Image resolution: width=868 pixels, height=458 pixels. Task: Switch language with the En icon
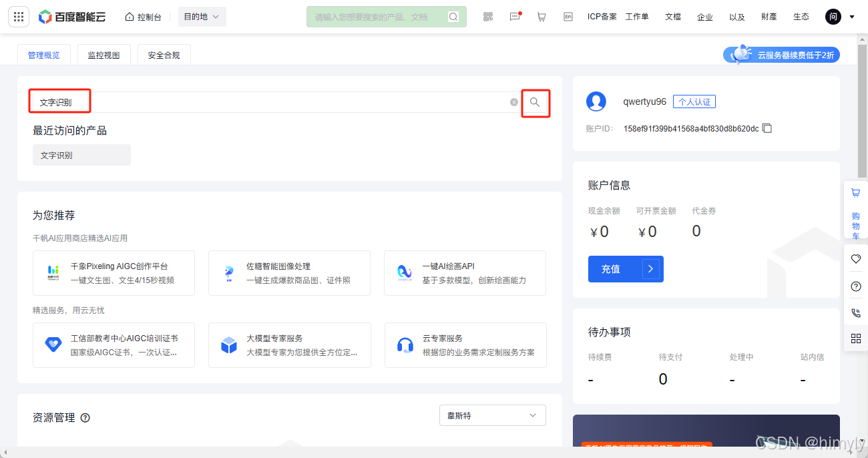(568, 17)
